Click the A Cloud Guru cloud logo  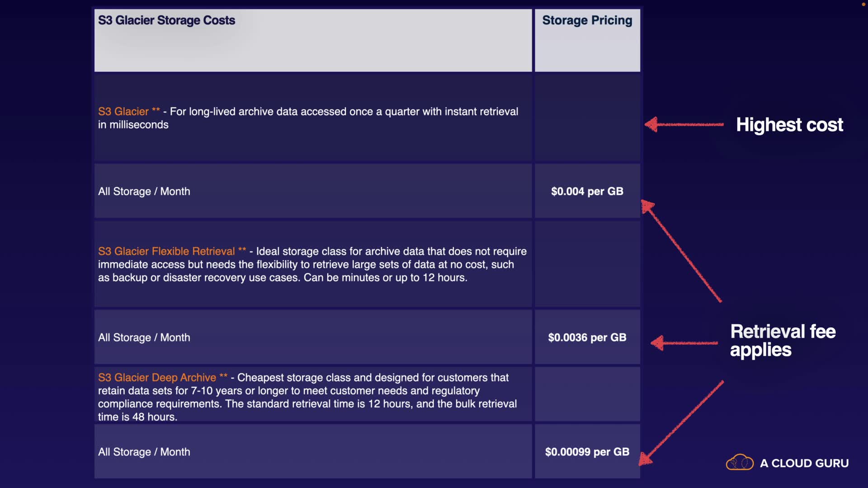click(740, 463)
